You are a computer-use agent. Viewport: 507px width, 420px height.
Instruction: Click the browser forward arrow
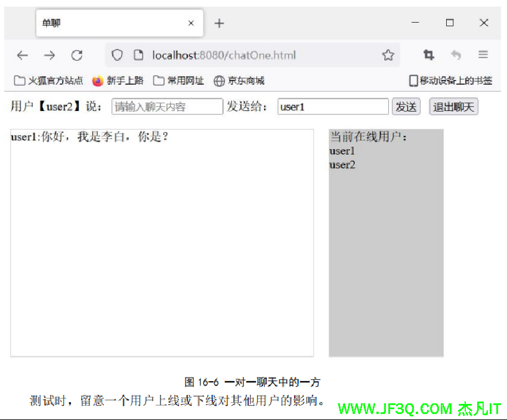point(50,55)
